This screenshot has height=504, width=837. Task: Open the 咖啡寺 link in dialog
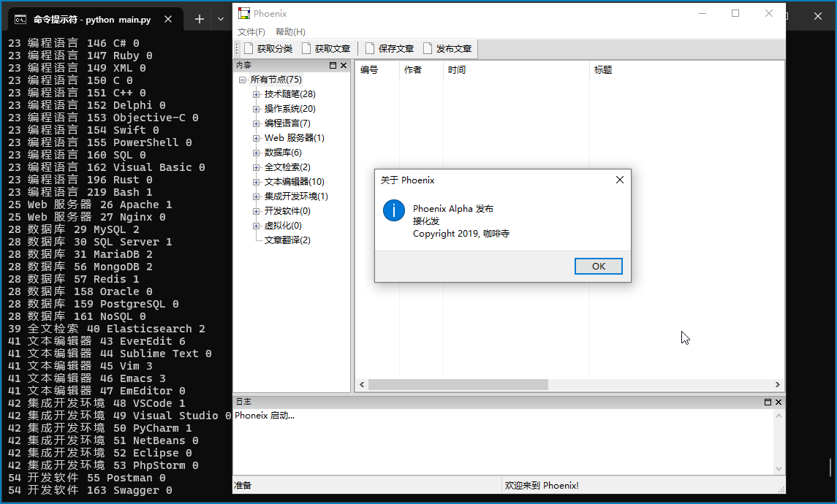pos(496,234)
